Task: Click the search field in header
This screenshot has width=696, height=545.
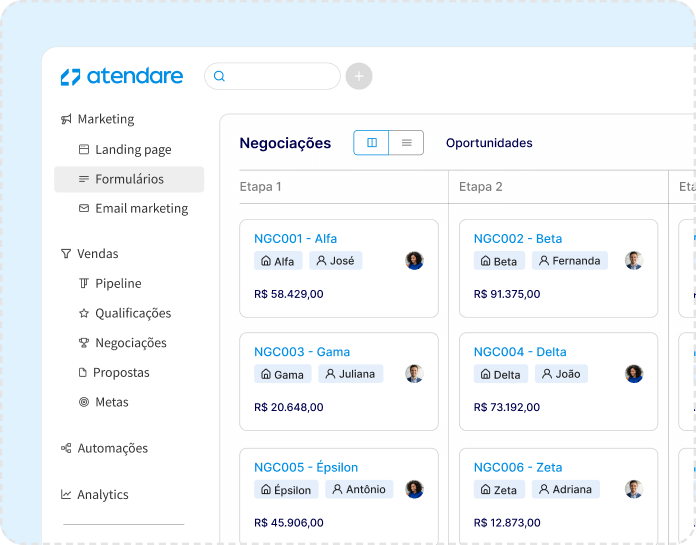Action: pyautogui.click(x=273, y=76)
